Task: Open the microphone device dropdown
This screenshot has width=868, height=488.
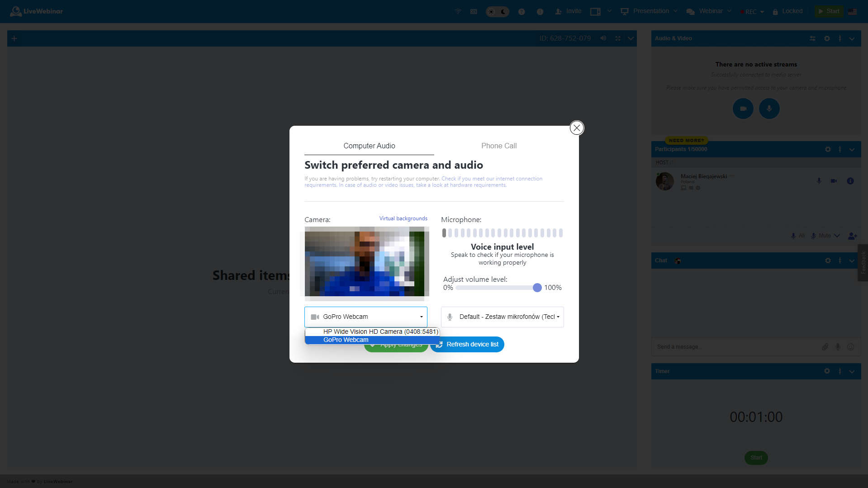Action: coord(502,317)
